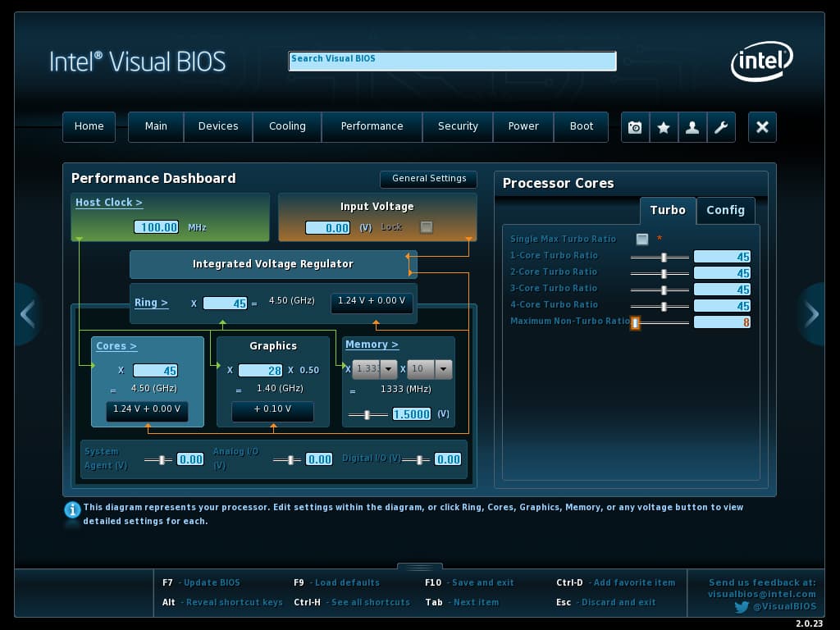Click the General Settings button
This screenshot has width=840, height=630.
(428, 178)
